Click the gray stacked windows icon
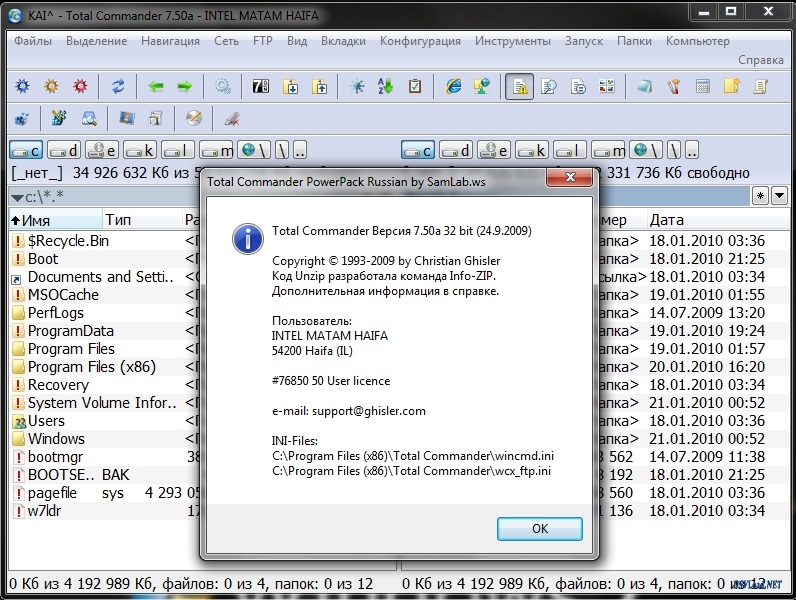Viewport: 796px width, 600px height. [156, 119]
